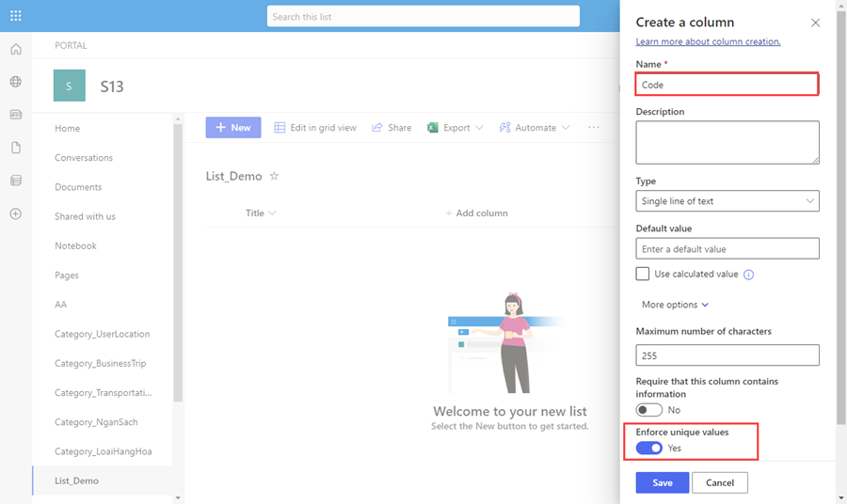Expand the Export dropdown arrow

[479, 128]
